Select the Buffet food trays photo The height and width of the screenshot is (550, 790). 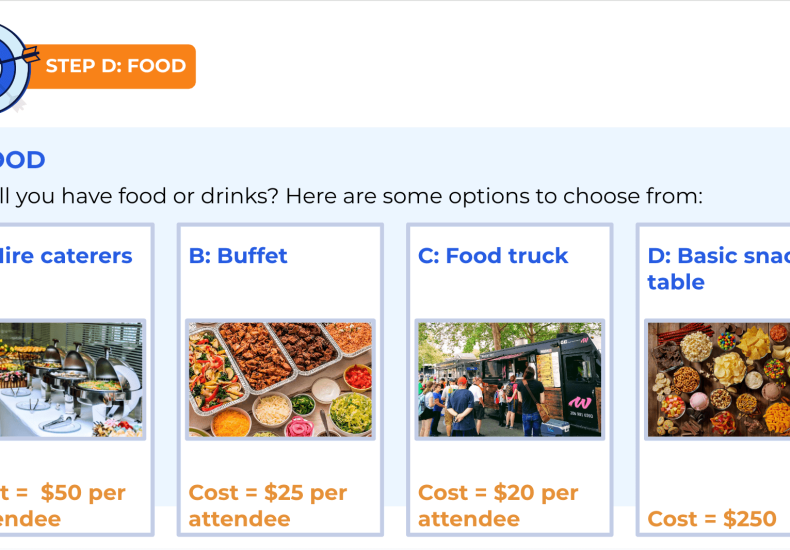[280, 379]
